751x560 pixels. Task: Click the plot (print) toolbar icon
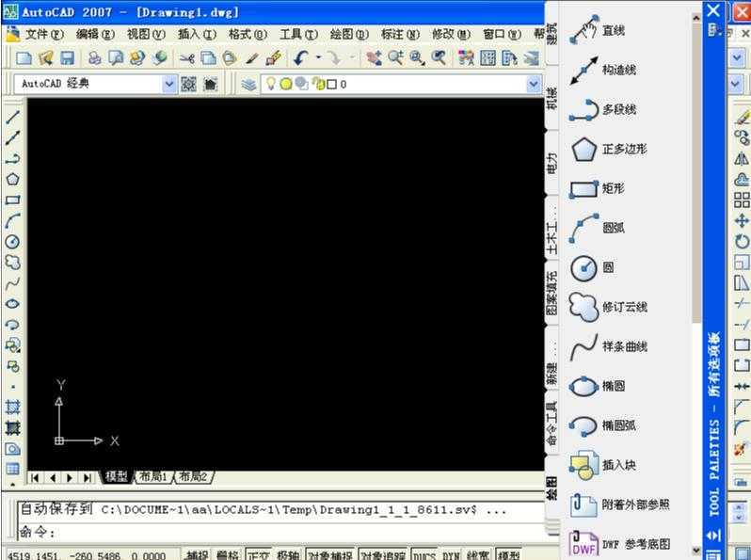pyautogui.click(x=94, y=58)
